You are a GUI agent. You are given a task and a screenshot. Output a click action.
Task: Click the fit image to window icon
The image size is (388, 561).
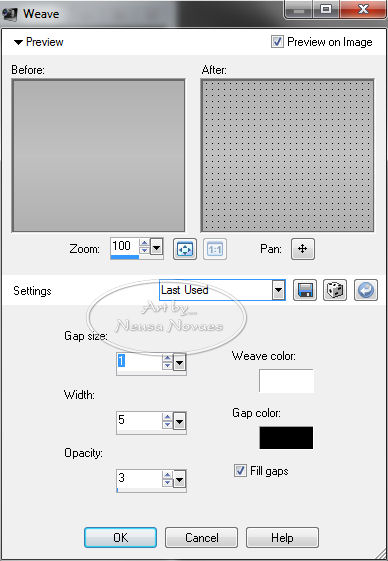[185, 249]
